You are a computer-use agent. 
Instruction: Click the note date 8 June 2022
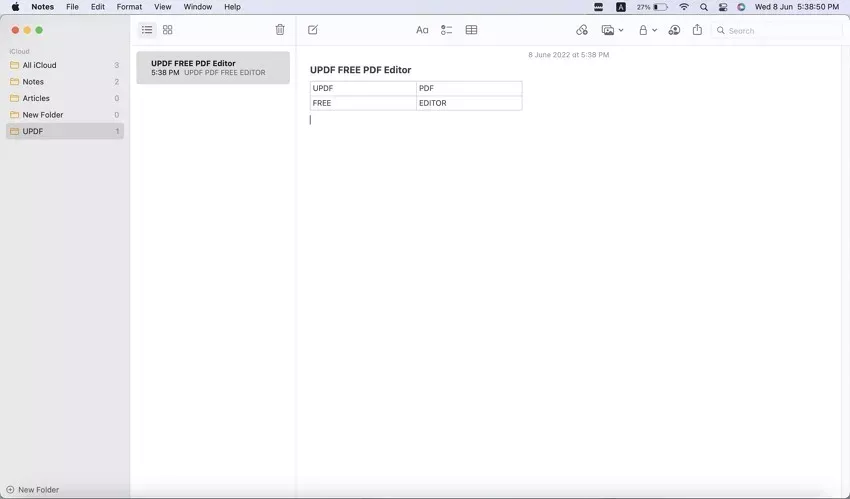click(569, 55)
